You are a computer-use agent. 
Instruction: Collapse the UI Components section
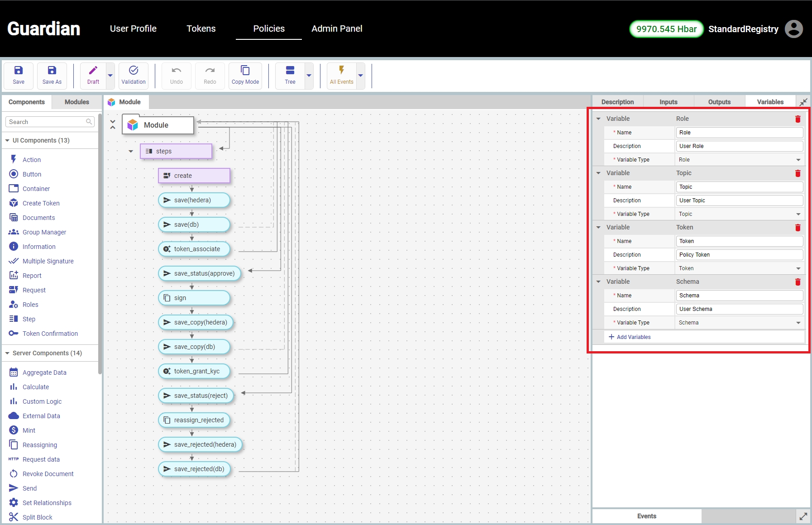7,141
